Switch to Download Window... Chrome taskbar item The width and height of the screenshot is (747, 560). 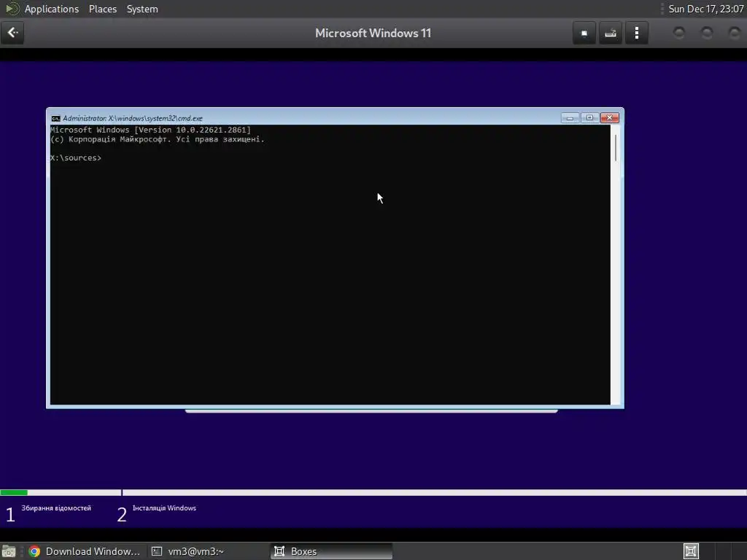85,551
